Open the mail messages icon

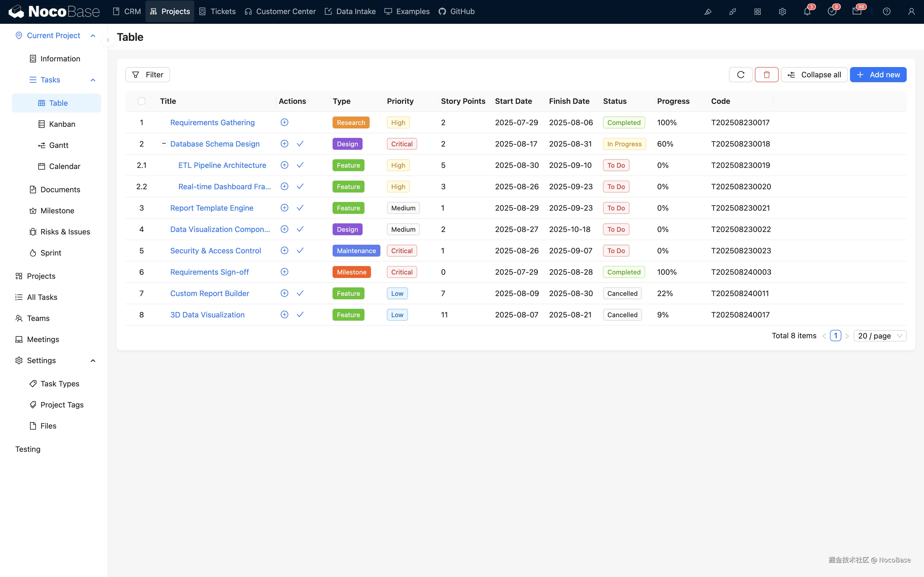coord(856,11)
